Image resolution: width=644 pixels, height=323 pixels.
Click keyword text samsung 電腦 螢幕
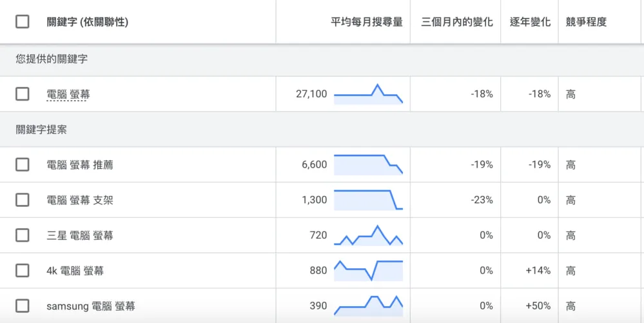91,307
